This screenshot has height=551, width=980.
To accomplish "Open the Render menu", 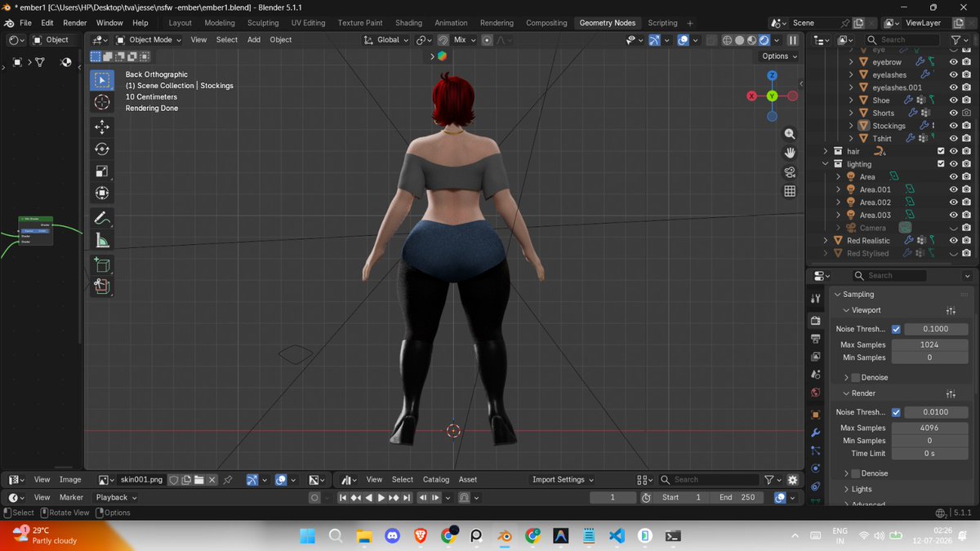I will [74, 23].
